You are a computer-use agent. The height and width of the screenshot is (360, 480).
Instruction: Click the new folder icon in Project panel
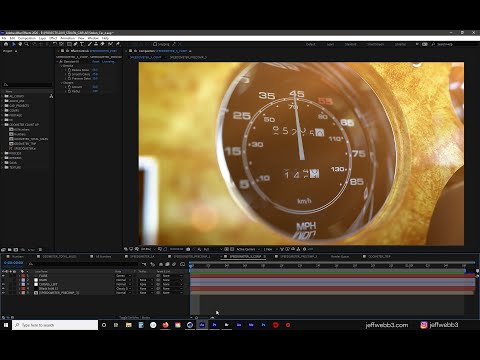point(10,249)
